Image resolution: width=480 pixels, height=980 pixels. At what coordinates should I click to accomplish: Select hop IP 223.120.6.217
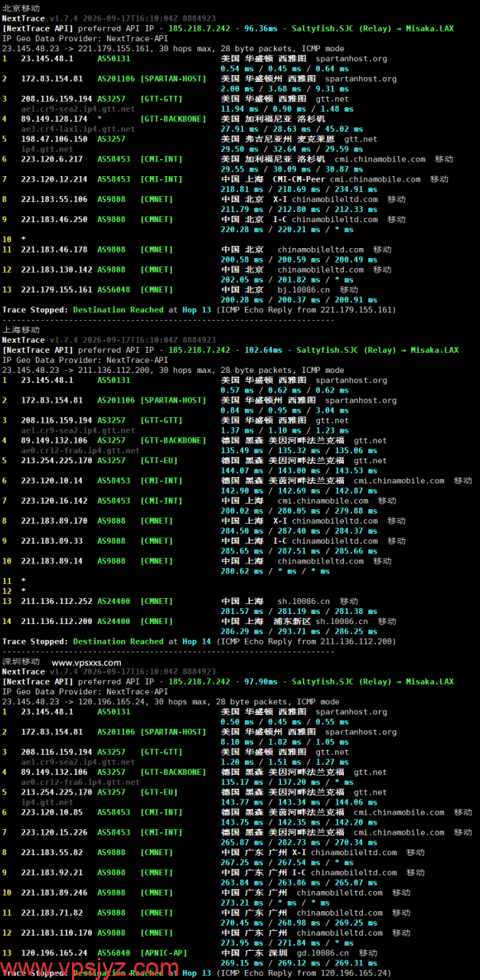pyautogui.click(x=52, y=159)
